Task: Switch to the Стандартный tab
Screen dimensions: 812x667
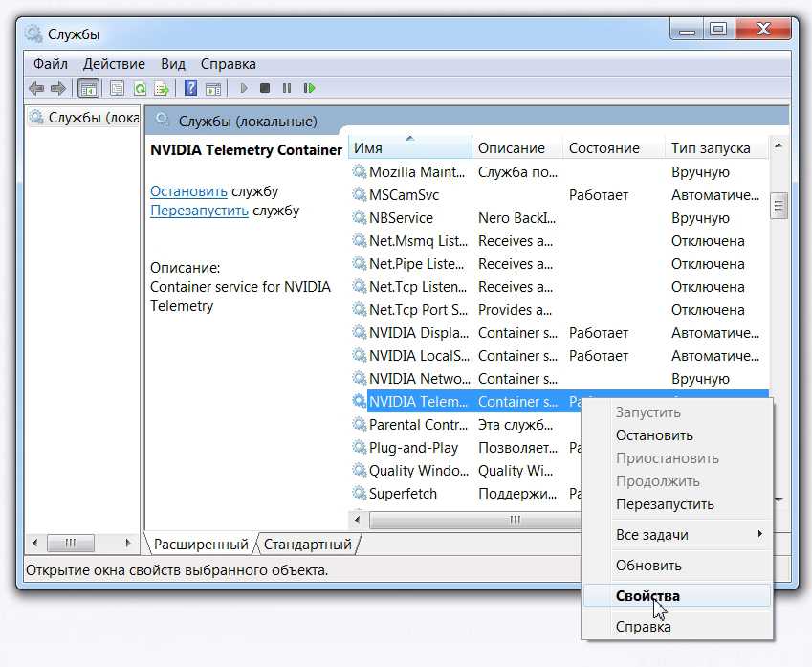Action: (x=307, y=545)
